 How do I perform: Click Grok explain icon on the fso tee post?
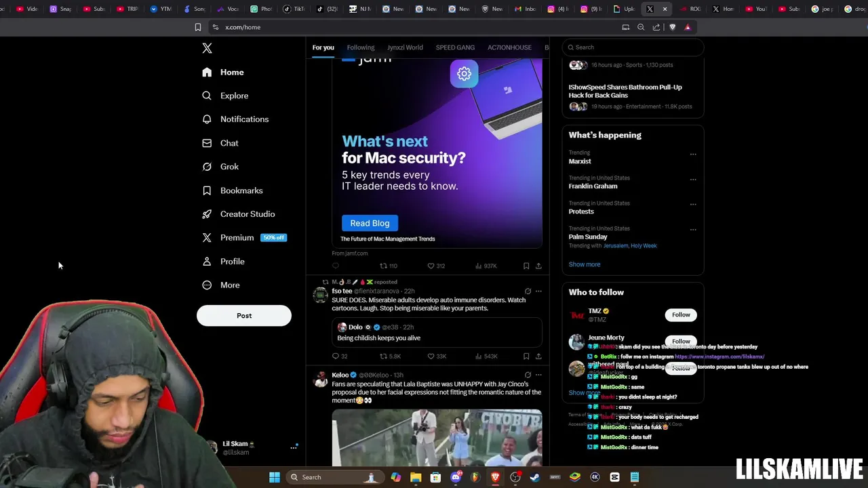pyautogui.click(x=528, y=291)
